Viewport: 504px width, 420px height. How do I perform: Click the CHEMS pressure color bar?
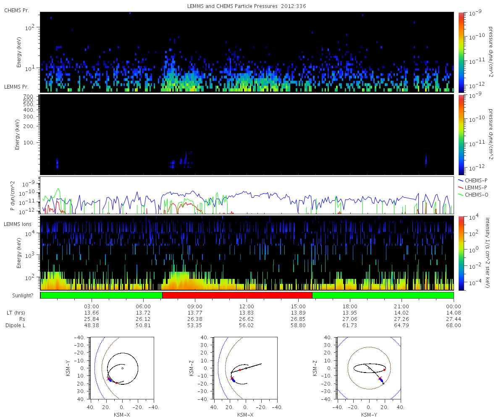[x=461, y=52]
